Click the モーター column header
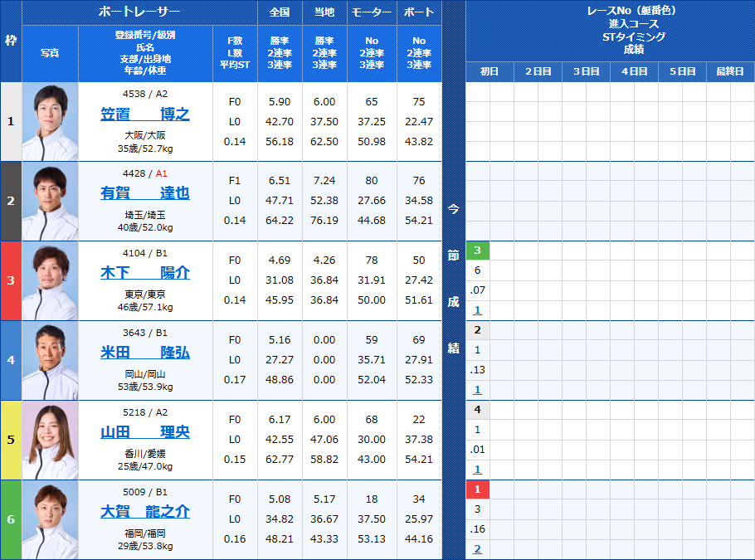This screenshot has width=755, height=560. [371, 12]
